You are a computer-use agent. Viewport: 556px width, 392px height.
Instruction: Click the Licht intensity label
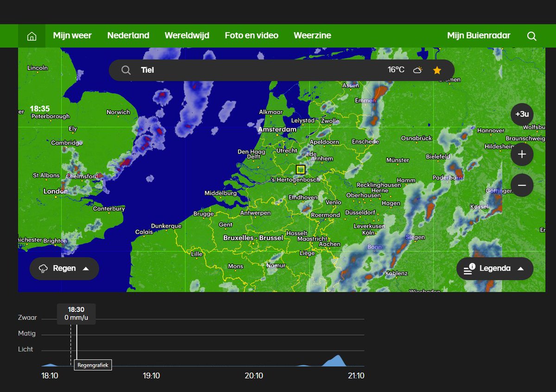[x=25, y=349]
